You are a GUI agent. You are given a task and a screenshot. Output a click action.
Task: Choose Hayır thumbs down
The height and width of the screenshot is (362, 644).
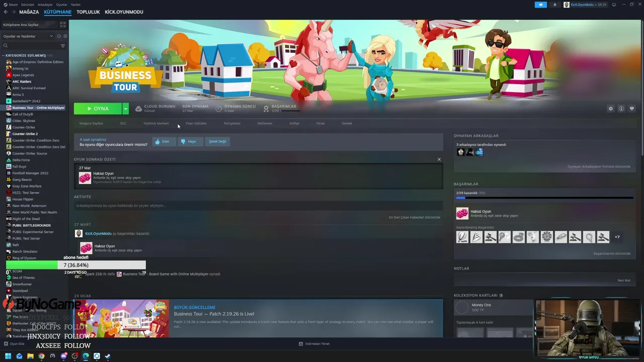[191, 142]
